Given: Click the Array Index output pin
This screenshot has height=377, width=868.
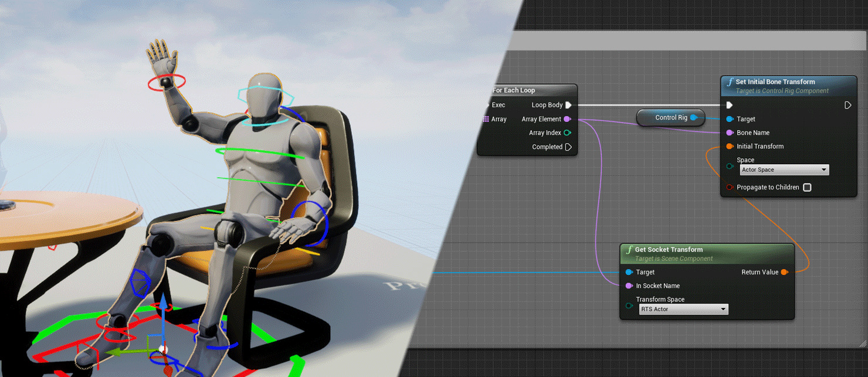Looking at the screenshot, I should click(x=567, y=133).
